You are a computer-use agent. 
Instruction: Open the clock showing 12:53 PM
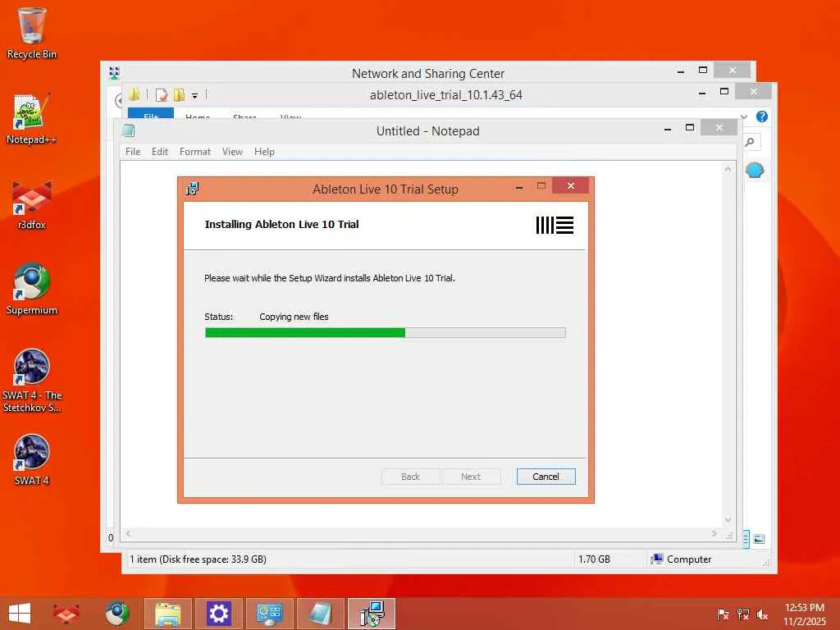coord(805,614)
